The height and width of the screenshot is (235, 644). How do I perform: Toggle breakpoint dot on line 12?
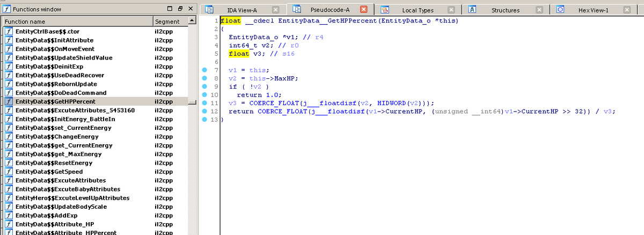pos(204,111)
